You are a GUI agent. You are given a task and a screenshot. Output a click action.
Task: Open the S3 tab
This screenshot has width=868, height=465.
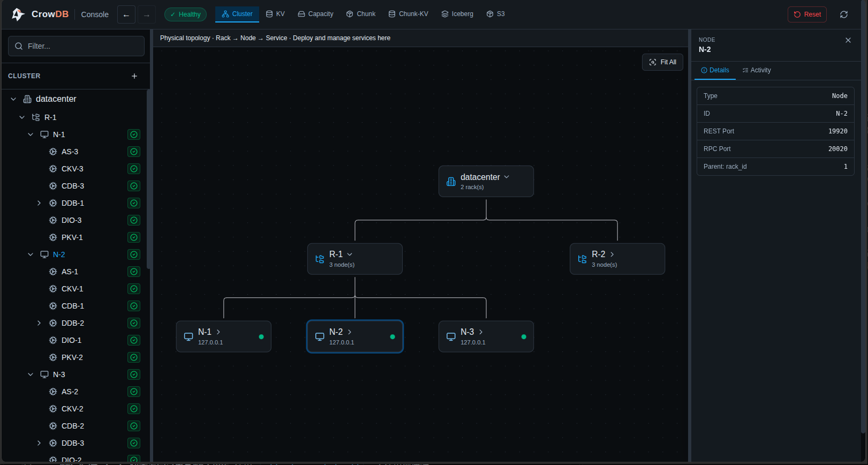click(x=495, y=14)
